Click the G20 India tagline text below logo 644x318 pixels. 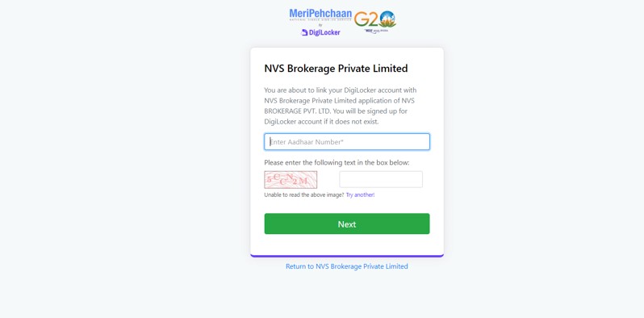pos(376,31)
